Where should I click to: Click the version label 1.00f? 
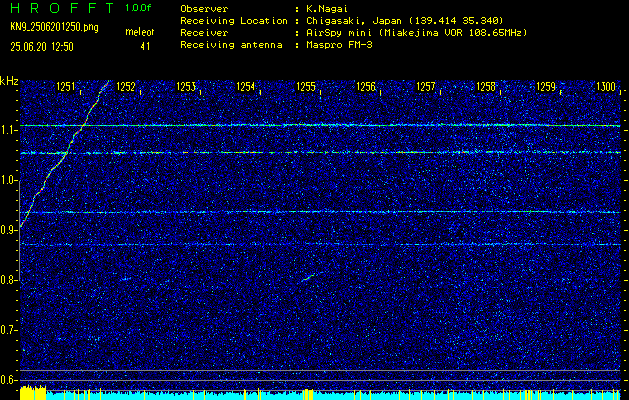pyautogui.click(x=138, y=8)
